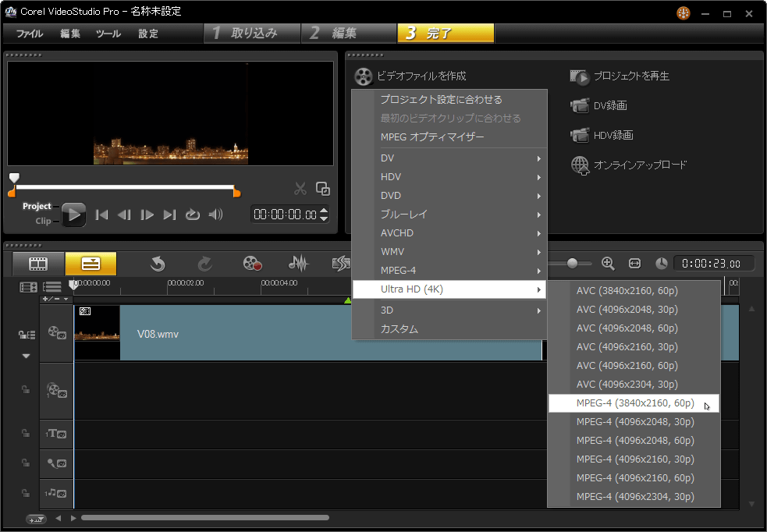The image size is (767, 532).
Task: Click the project duration clock icon
Action: pos(662,264)
